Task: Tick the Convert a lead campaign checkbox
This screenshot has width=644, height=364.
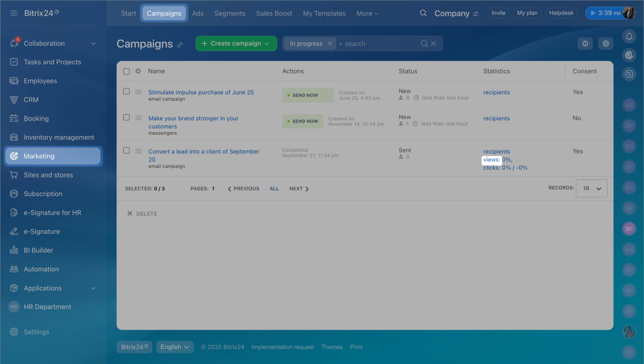Action: click(127, 150)
